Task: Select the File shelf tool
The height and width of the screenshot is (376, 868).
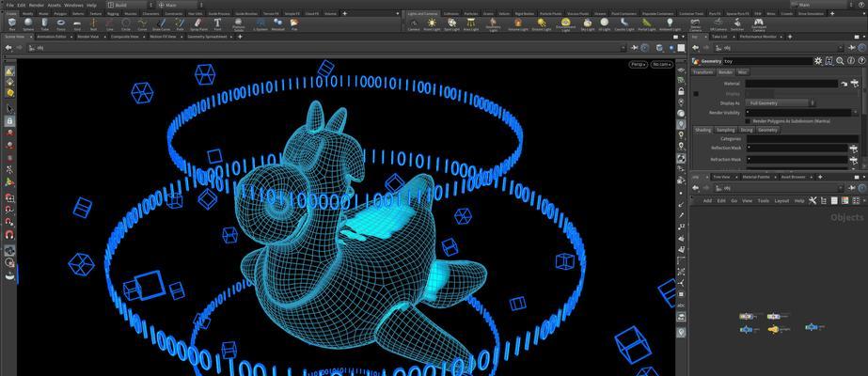Action: pos(294,23)
